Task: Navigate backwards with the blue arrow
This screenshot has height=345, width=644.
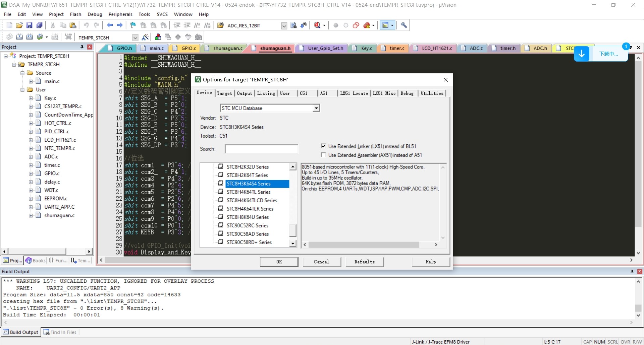Action: click(x=110, y=25)
